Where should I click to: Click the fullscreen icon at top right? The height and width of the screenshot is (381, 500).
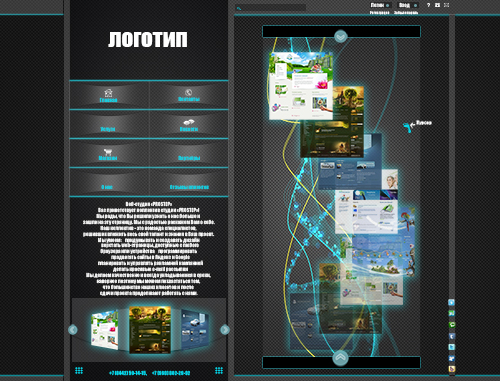[x=447, y=5]
